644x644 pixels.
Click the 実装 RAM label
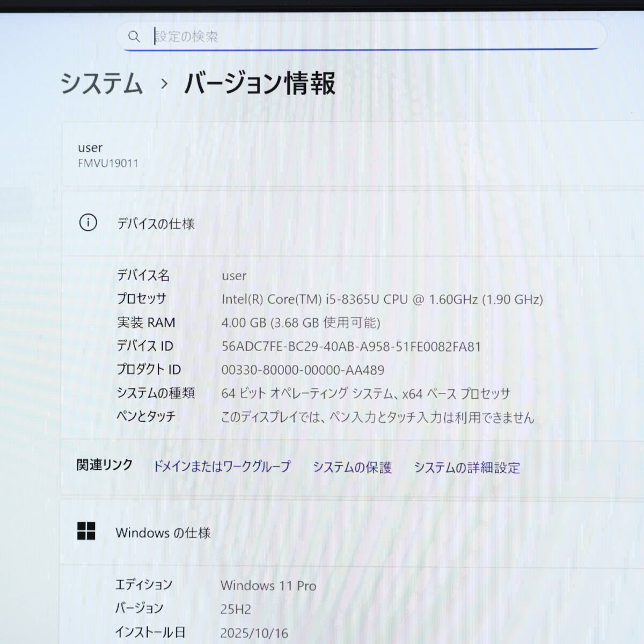pos(146,323)
